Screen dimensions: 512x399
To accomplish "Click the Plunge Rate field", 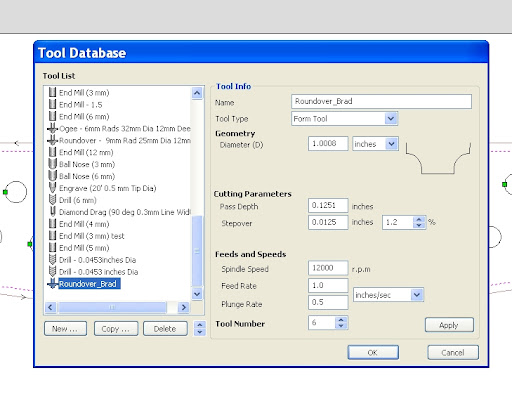I will point(328,302).
